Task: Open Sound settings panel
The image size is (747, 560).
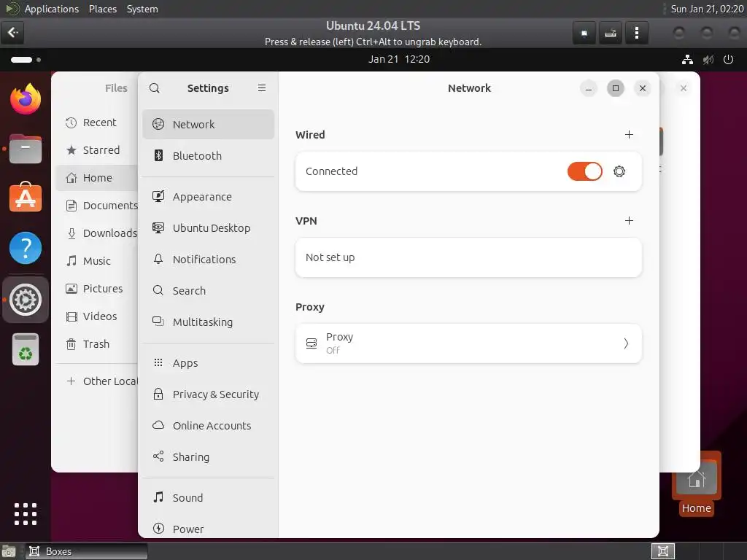Action: [x=208, y=498]
